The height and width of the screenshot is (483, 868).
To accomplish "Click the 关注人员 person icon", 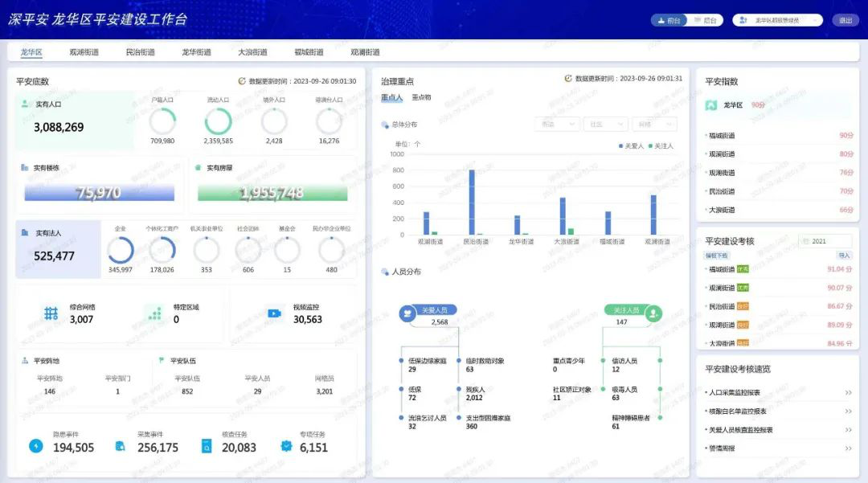I will coord(653,314).
